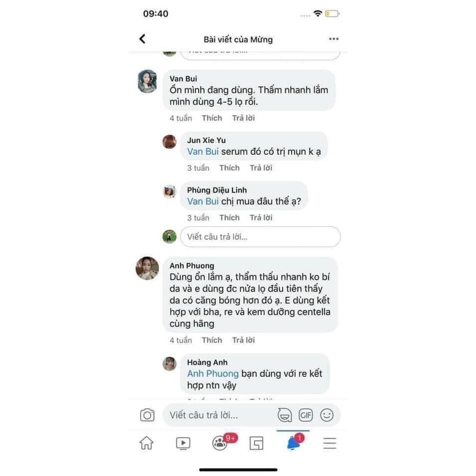Image resolution: width=476 pixels, height=476 pixels.
Task: Open the Groups tab with 9+ badge
Action: [x=220, y=443]
